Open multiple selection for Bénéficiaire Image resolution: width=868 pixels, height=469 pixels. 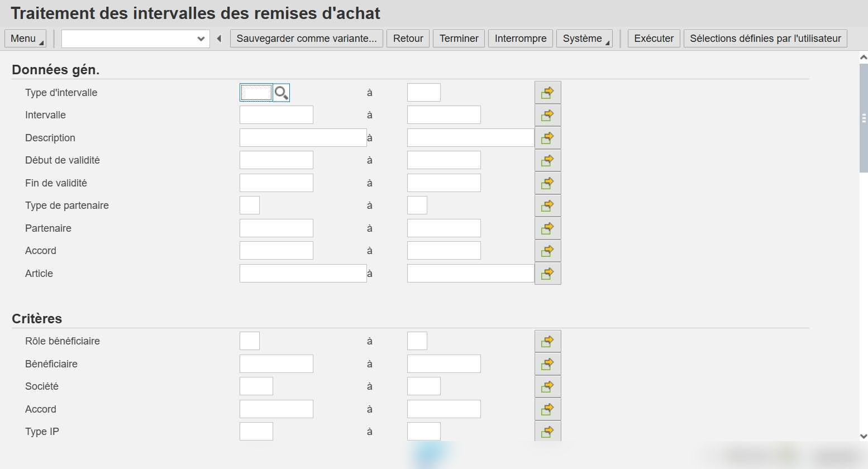point(548,364)
